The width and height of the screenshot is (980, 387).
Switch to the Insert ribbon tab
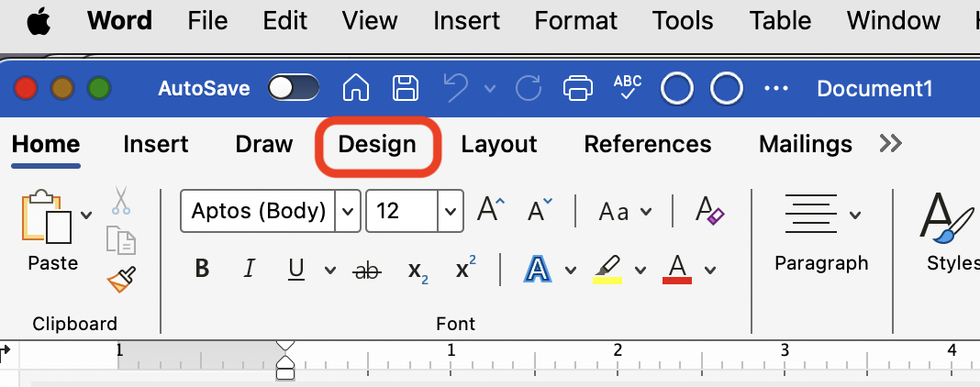156,145
